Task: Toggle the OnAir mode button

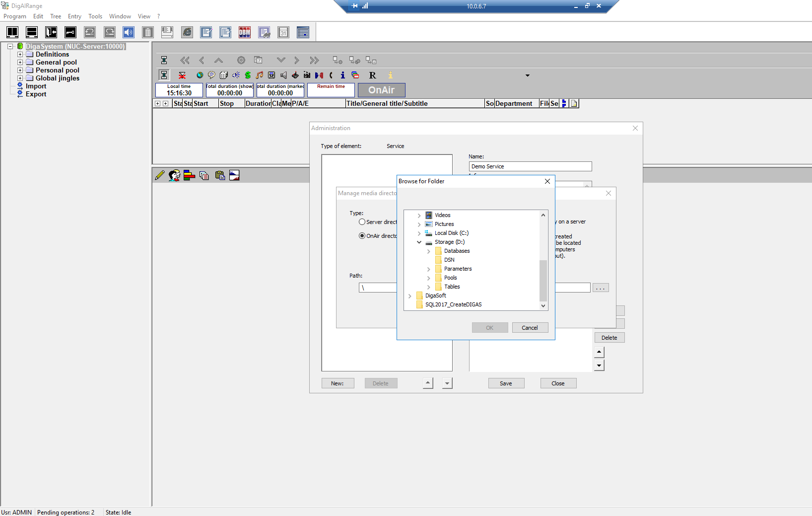Action: point(381,90)
